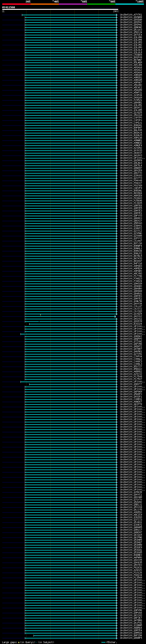This screenshot has width=146, height=644.
Task: Select hit UniRef100_A9PH67
Action: [x=131, y=82]
